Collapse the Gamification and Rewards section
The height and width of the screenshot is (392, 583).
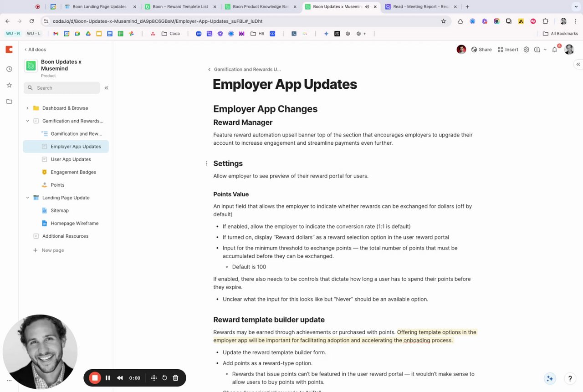coord(27,121)
